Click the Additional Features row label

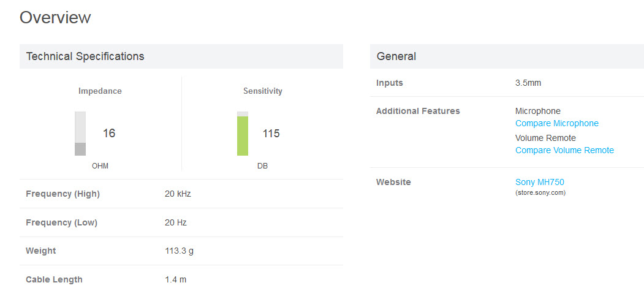(x=418, y=112)
